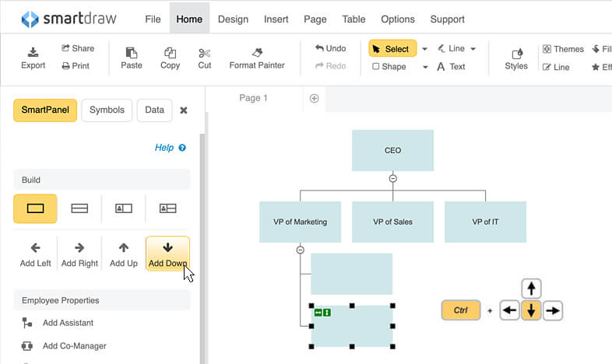Choose the Text tool

click(451, 67)
